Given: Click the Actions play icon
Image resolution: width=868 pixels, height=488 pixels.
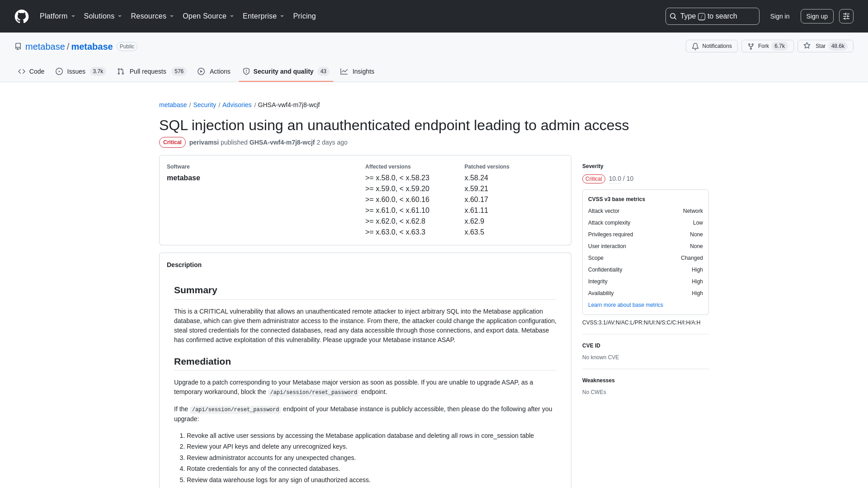Looking at the screenshot, I should pyautogui.click(x=201, y=71).
